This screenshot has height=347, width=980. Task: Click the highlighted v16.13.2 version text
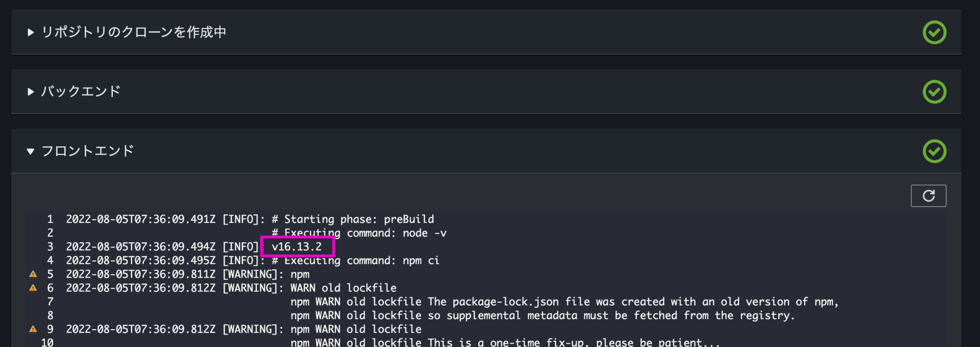tap(296, 246)
